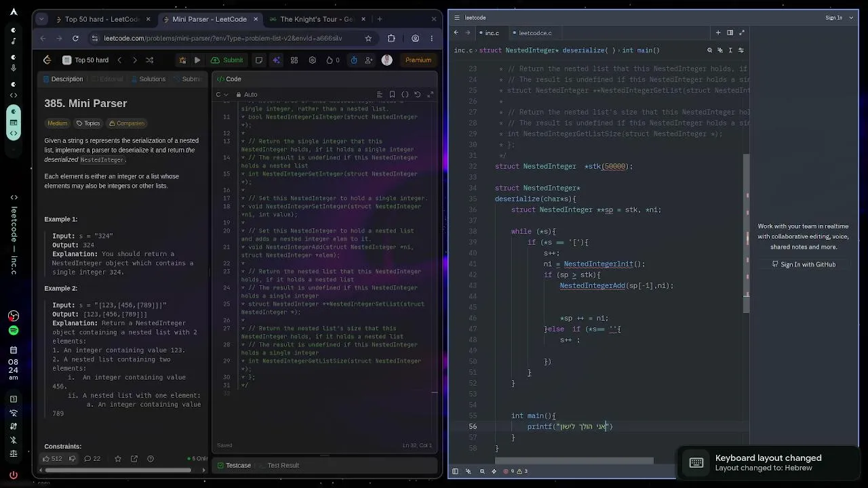Image resolution: width=868 pixels, height=488 pixels.
Task: Open a new browser tab
Action: (x=380, y=19)
